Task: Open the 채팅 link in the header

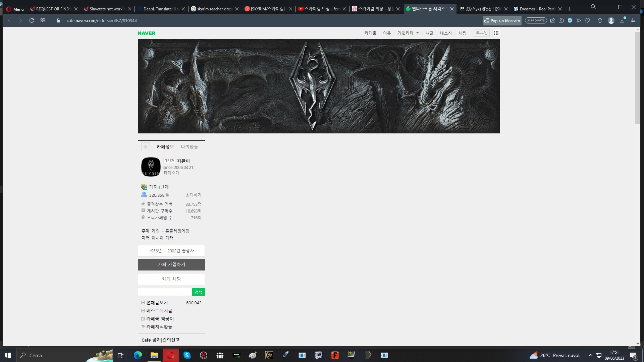Action: 462,33
